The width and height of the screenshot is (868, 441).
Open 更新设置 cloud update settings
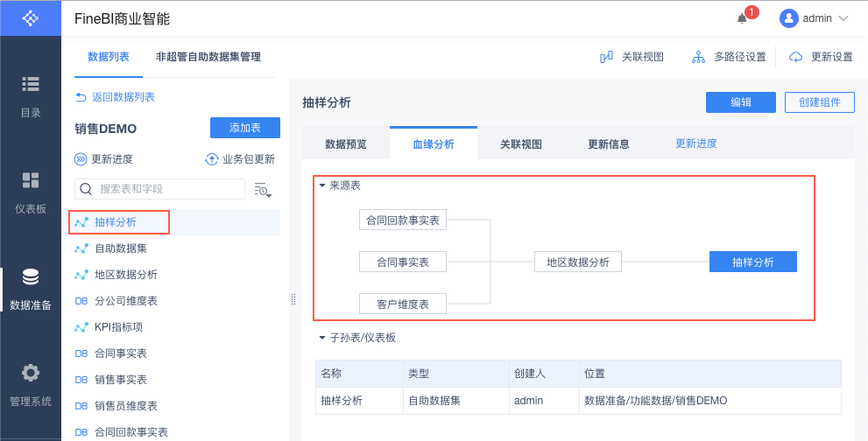coord(821,57)
